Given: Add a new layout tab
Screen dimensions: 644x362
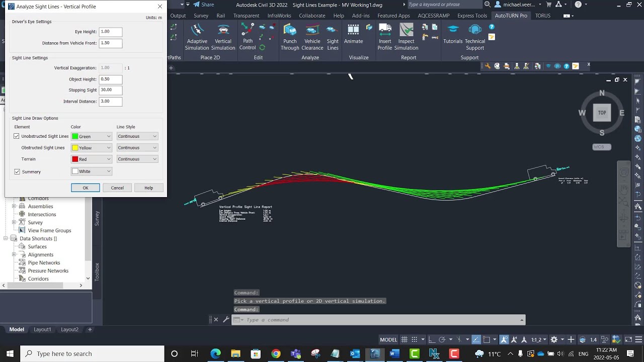Looking at the screenshot, I should [x=90, y=329].
